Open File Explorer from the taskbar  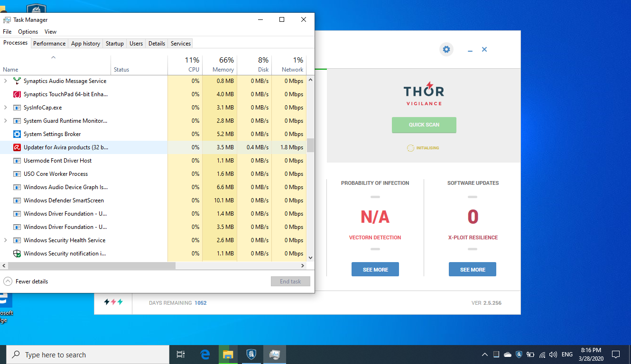[x=228, y=355]
